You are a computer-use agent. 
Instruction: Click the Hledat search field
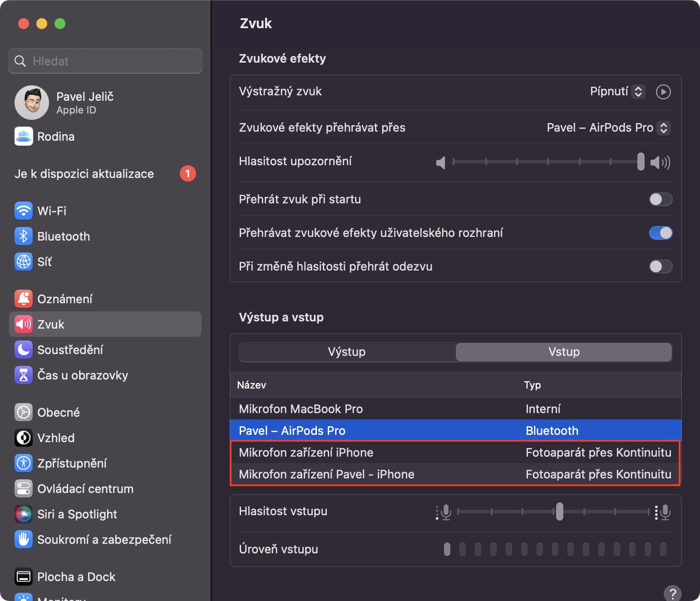pos(105,61)
